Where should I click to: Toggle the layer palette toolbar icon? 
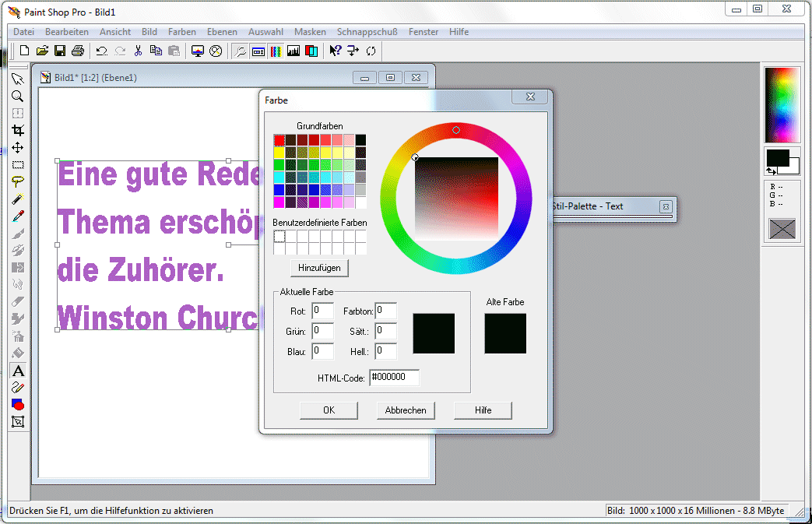coord(311,51)
